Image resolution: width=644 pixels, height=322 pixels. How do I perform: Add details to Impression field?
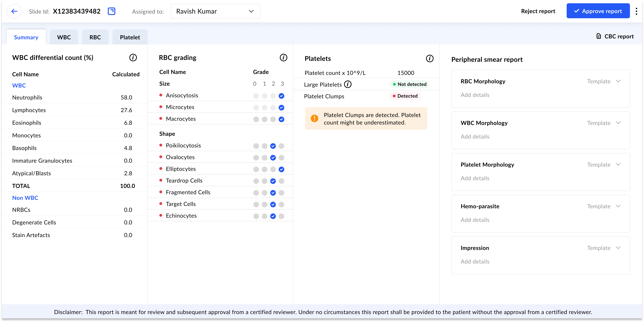pos(475,262)
